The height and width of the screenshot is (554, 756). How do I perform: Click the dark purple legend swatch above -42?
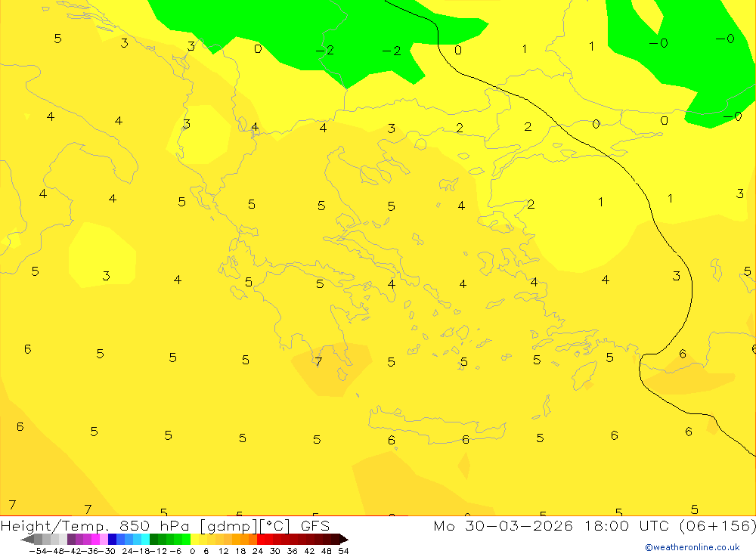coord(71,540)
